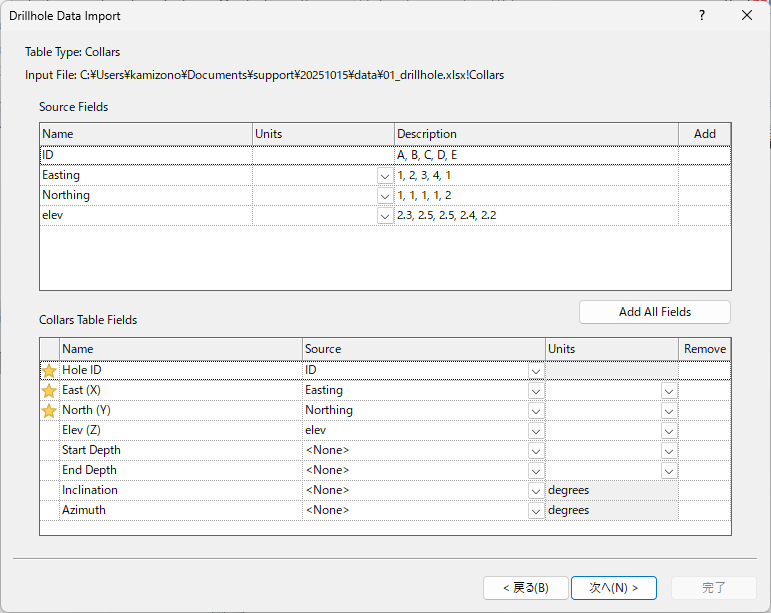Open the Source dropdown for Elev (Z)
The height and width of the screenshot is (613, 771).
[536, 431]
